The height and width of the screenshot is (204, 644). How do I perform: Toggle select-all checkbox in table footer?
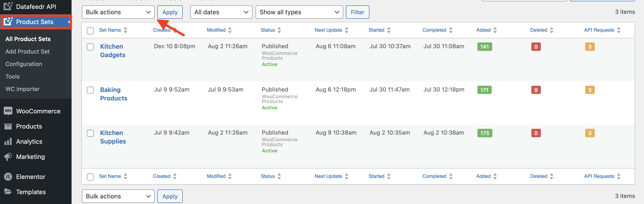pos(90,177)
